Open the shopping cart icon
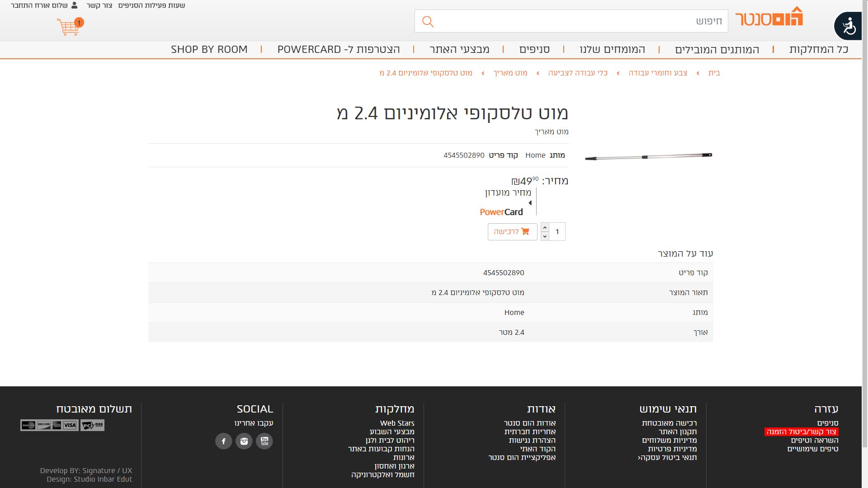Viewport: 868px width, 488px height. (x=69, y=27)
